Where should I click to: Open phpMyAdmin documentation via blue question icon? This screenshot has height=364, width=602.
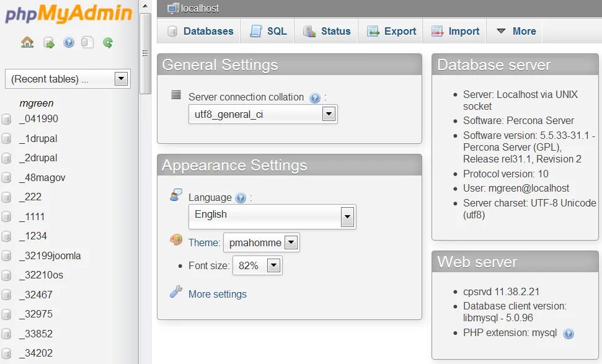point(69,42)
